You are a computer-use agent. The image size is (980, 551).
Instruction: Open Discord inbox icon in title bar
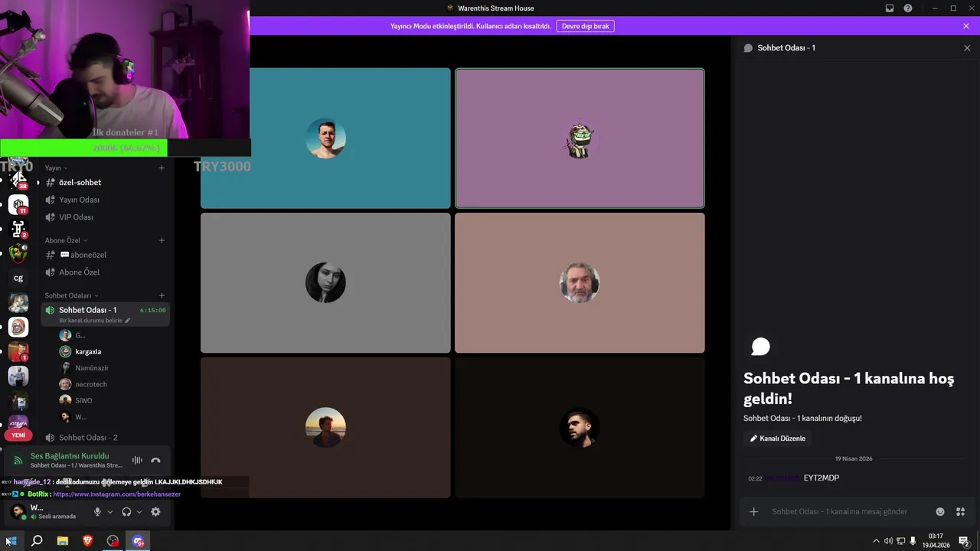[x=890, y=8]
